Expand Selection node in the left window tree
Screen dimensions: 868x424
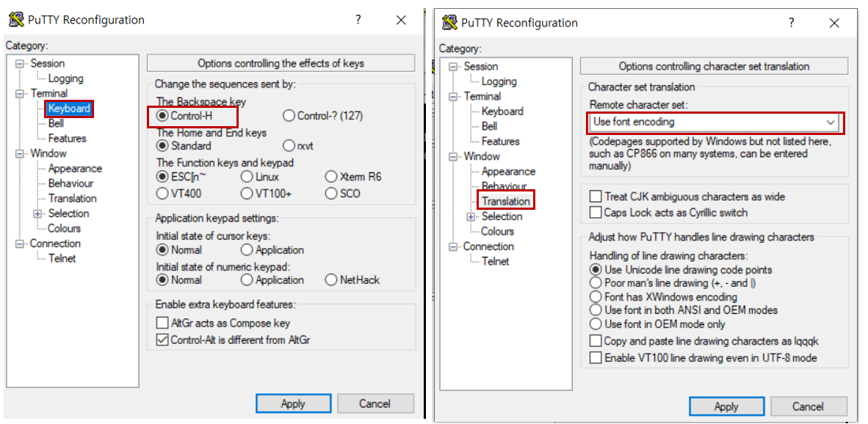pyautogui.click(x=37, y=213)
